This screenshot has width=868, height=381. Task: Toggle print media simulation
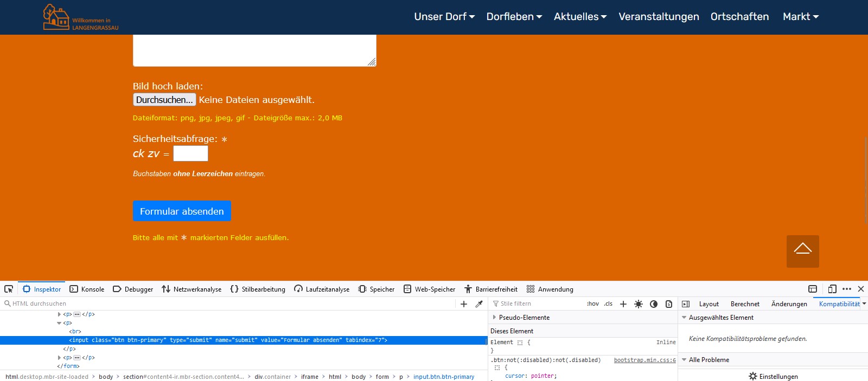[669, 304]
